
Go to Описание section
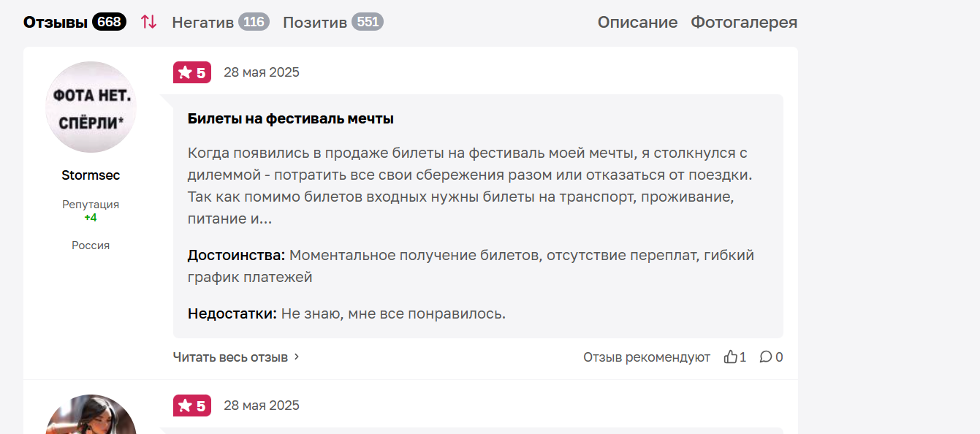[638, 22]
